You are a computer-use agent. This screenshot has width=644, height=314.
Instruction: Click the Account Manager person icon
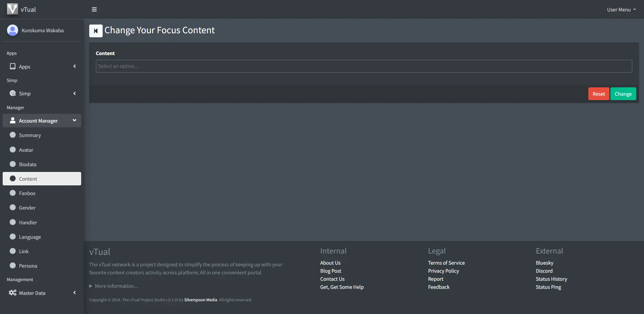(13, 121)
